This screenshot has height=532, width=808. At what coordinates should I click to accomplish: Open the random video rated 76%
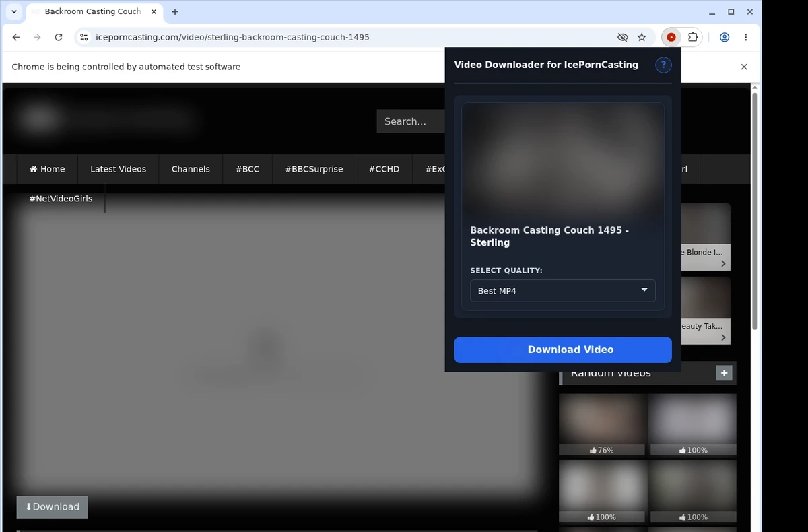pyautogui.click(x=602, y=425)
